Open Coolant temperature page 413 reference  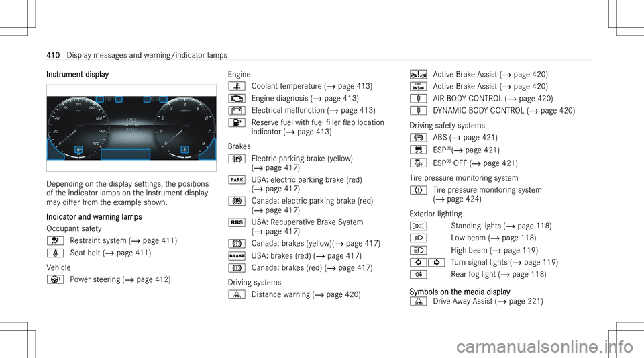coord(348,87)
